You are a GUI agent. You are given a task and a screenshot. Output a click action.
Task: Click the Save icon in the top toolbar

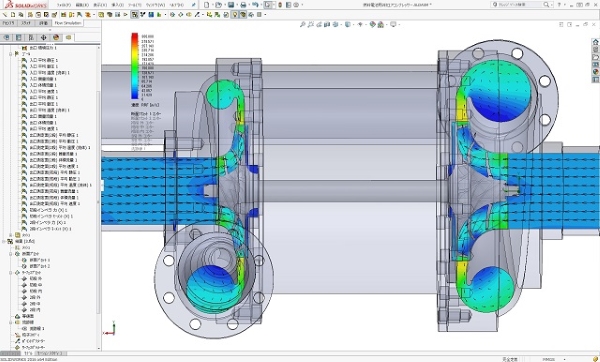click(231, 5)
